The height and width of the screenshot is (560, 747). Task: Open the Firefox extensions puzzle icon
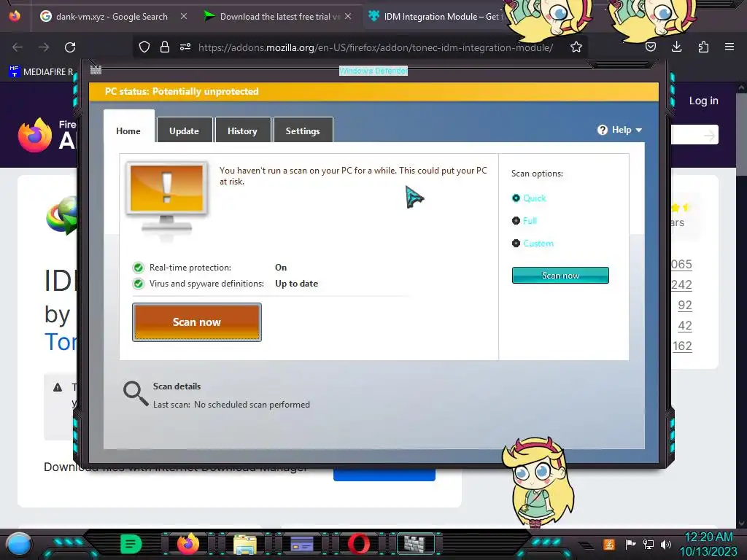pyautogui.click(x=703, y=47)
